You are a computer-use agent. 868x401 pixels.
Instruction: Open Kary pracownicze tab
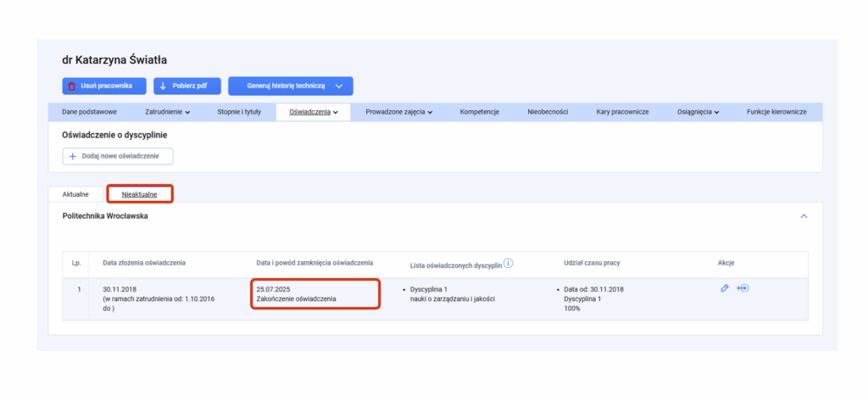coord(622,112)
